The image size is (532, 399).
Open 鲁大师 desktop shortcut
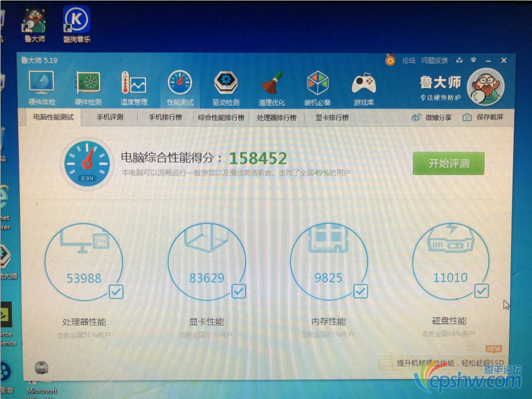34,24
